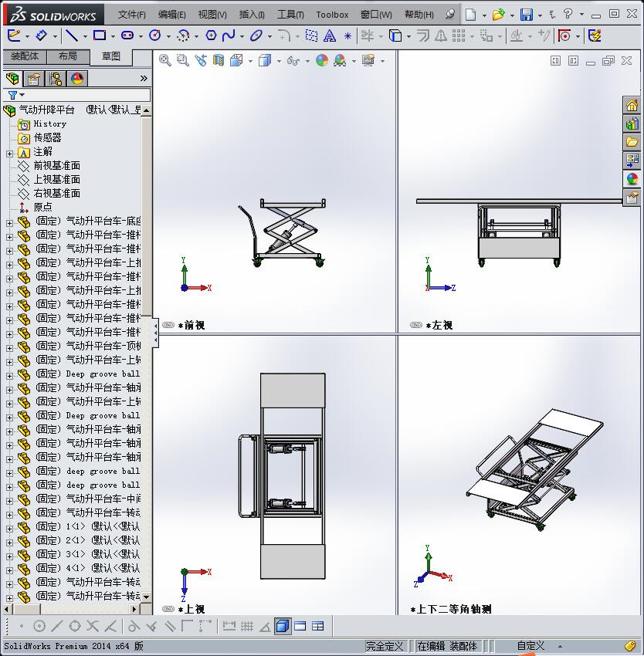644x656 pixels.
Task: Click feature tree vertical scrollbar down arrow
Action: coord(146,597)
